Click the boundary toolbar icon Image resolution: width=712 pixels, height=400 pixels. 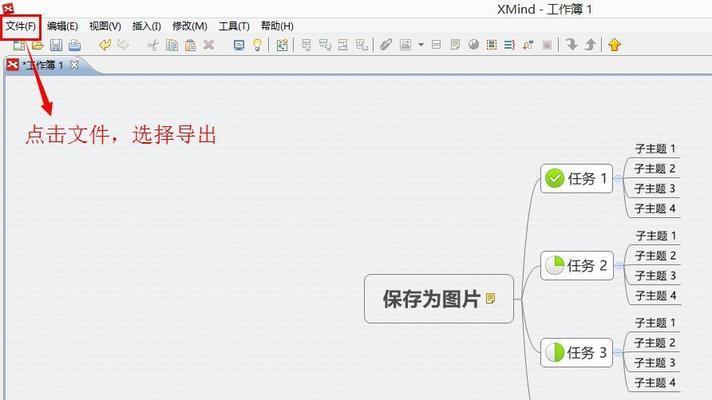492,44
